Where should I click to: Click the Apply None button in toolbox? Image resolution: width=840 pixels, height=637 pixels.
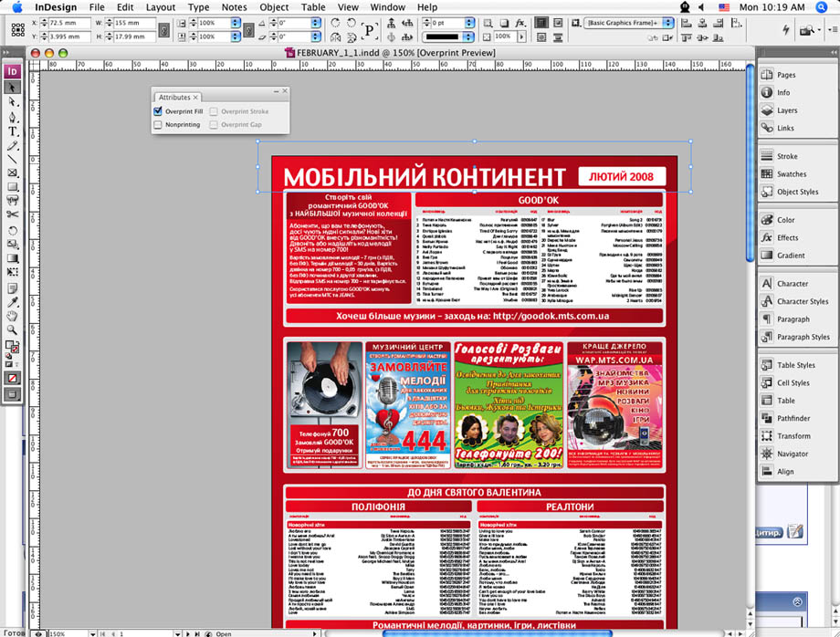[12, 378]
